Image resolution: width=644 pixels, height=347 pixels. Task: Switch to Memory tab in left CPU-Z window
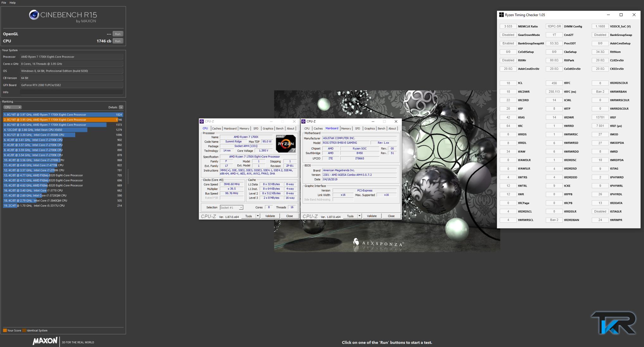pos(244,128)
